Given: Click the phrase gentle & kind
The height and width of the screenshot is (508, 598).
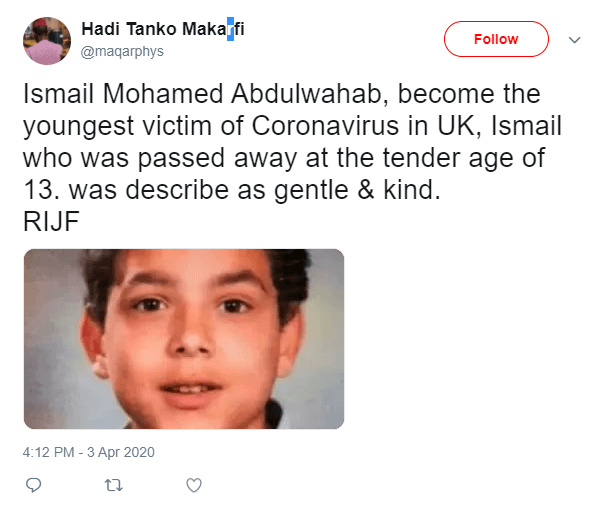Looking at the screenshot, I should pos(357,190).
